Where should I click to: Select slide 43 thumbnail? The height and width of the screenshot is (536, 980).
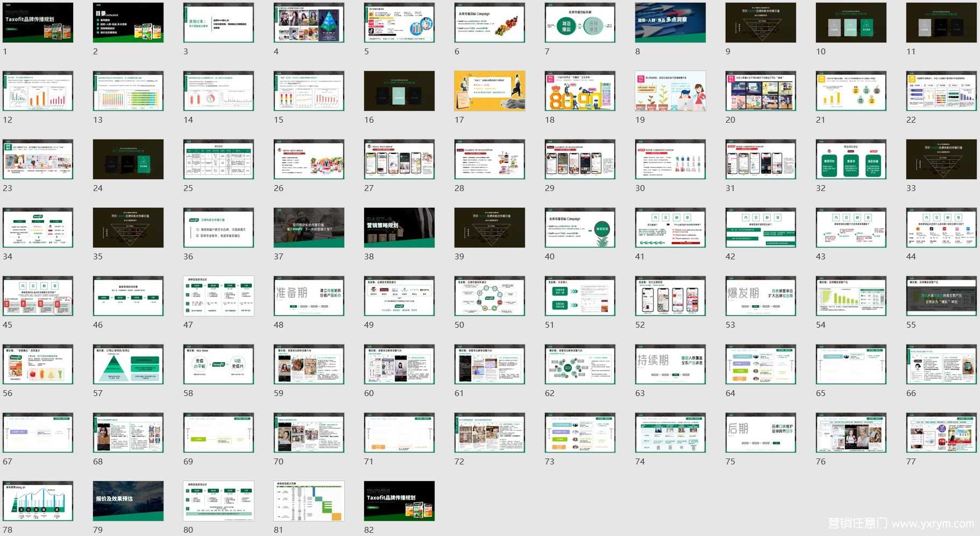tap(851, 228)
